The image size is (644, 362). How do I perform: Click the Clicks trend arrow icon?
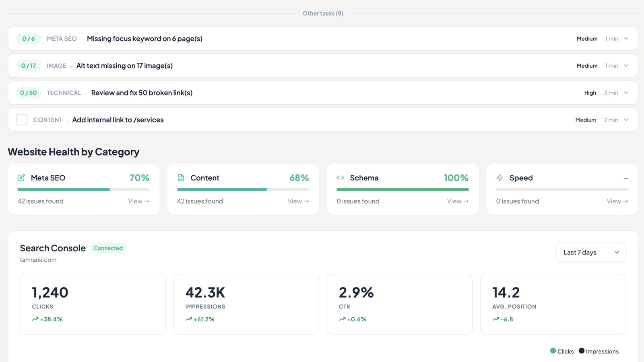pos(35,319)
